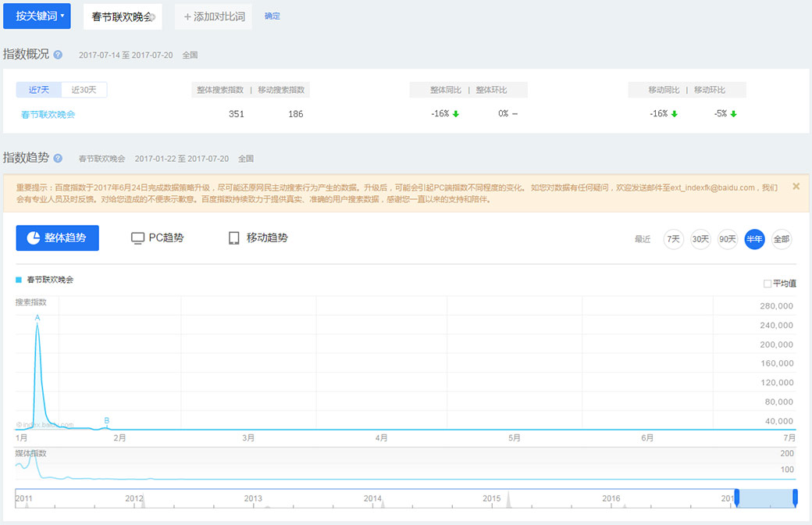Select the 7天 time range
The width and height of the screenshot is (812, 525).
673,239
